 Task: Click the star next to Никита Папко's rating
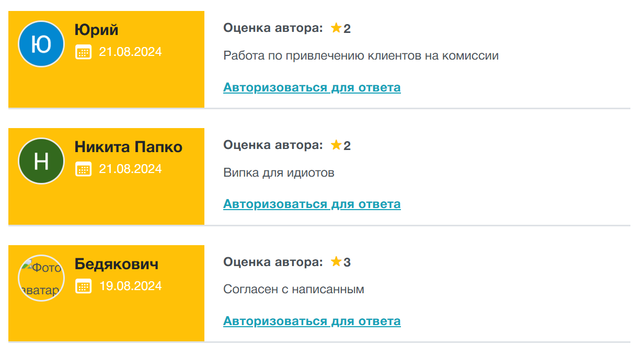[x=336, y=145]
